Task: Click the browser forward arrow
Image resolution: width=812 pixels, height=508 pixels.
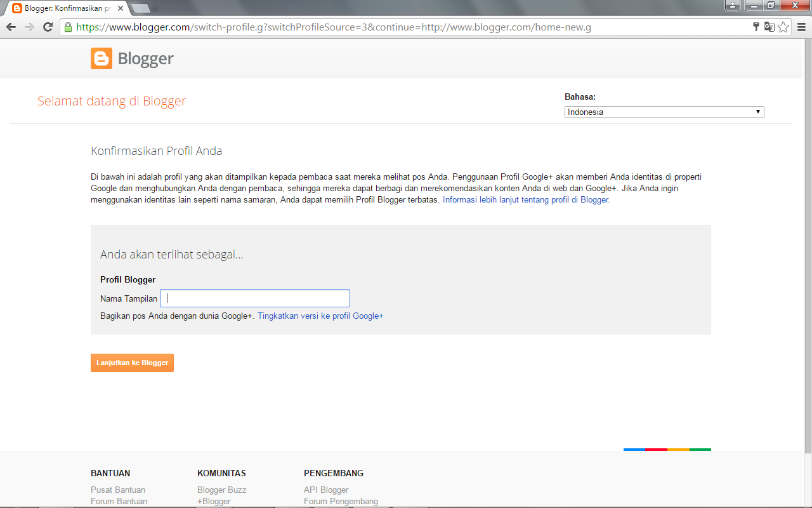Action: coord(29,27)
